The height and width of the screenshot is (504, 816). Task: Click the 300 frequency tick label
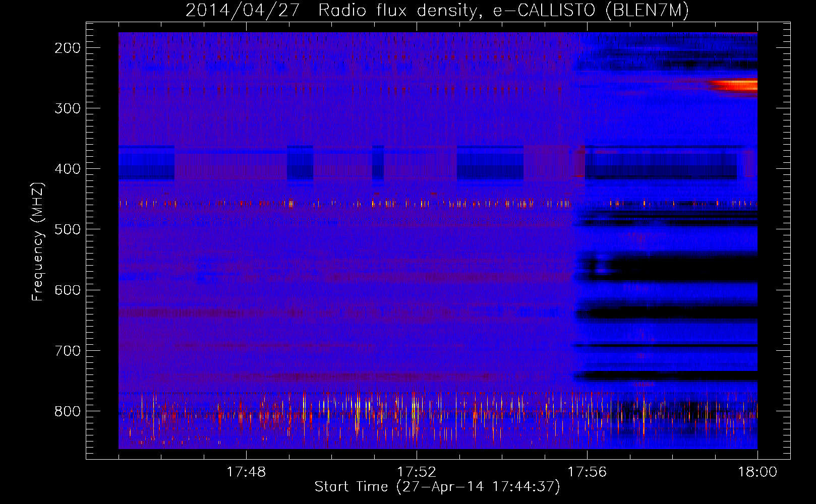click(67, 108)
